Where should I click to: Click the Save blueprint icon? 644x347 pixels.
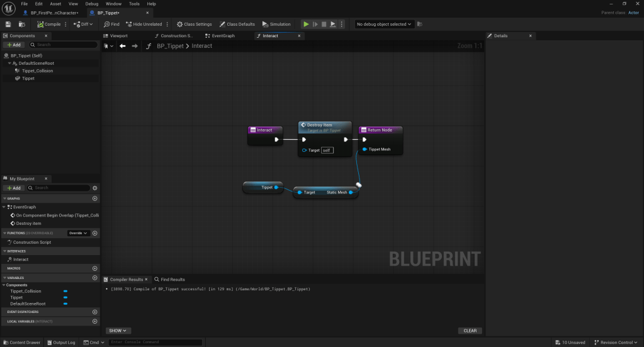click(x=8, y=24)
